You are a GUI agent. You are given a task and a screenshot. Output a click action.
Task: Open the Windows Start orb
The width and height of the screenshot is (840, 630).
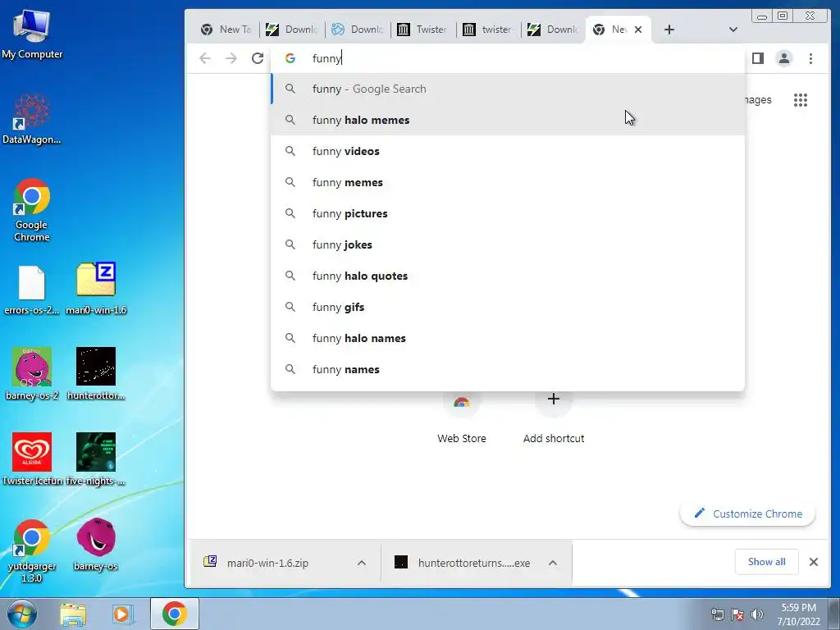click(x=22, y=614)
